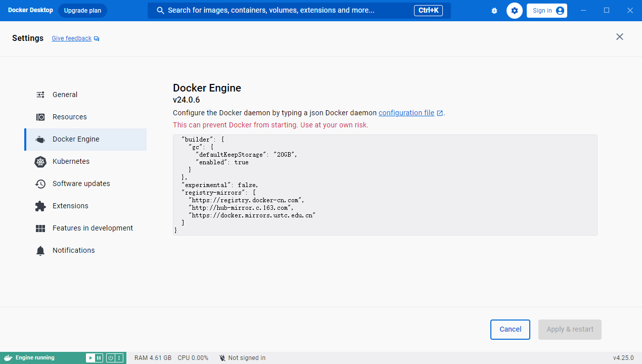642x364 pixels.
Task: Click the Extensions puzzle piece icon
Action: pyautogui.click(x=40, y=206)
